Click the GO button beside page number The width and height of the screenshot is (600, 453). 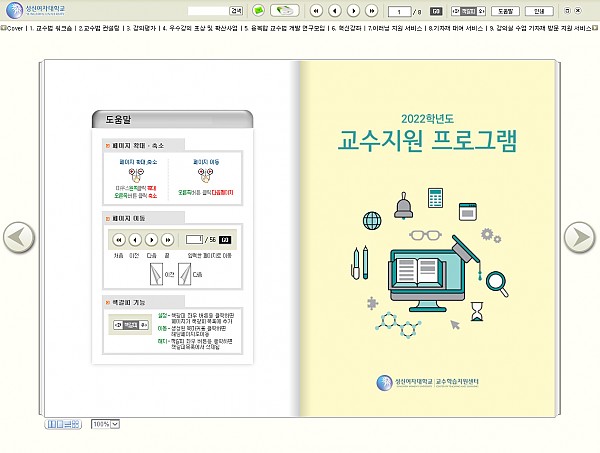436,11
